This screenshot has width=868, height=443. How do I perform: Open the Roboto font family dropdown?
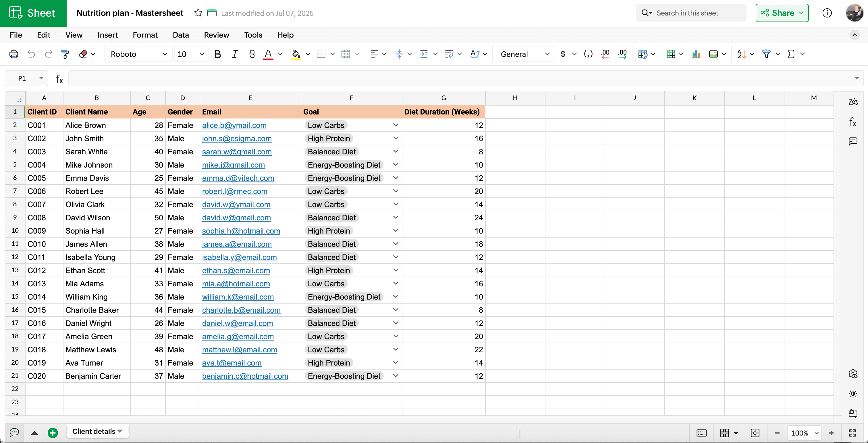coord(138,54)
